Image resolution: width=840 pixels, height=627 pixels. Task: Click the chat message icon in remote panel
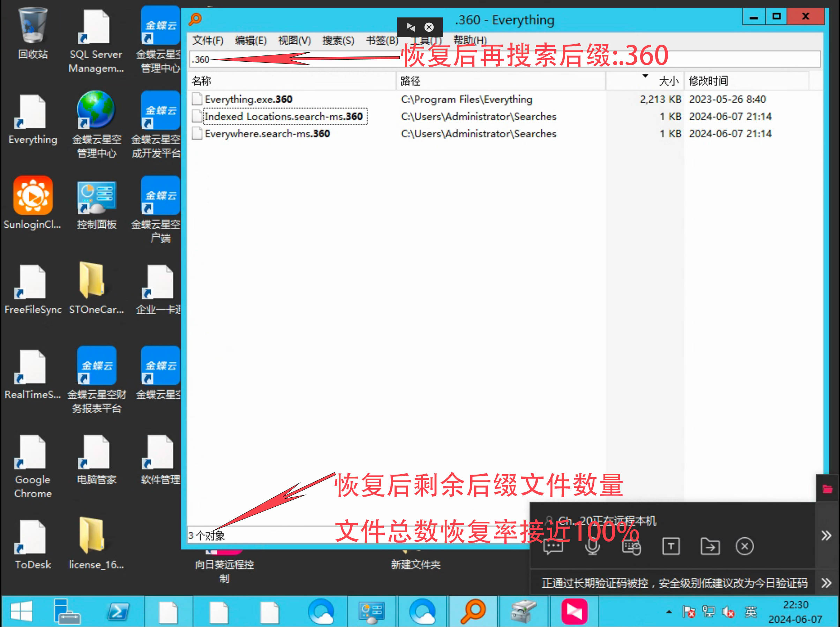click(553, 546)
